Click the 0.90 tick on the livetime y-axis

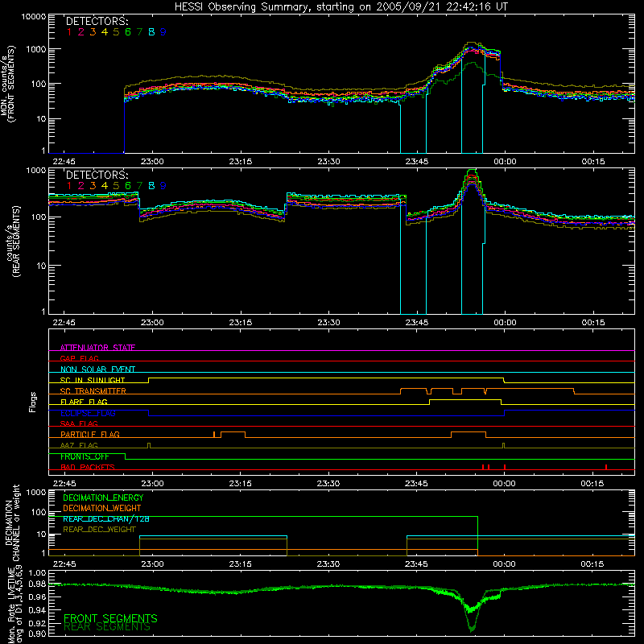[37, 634]
